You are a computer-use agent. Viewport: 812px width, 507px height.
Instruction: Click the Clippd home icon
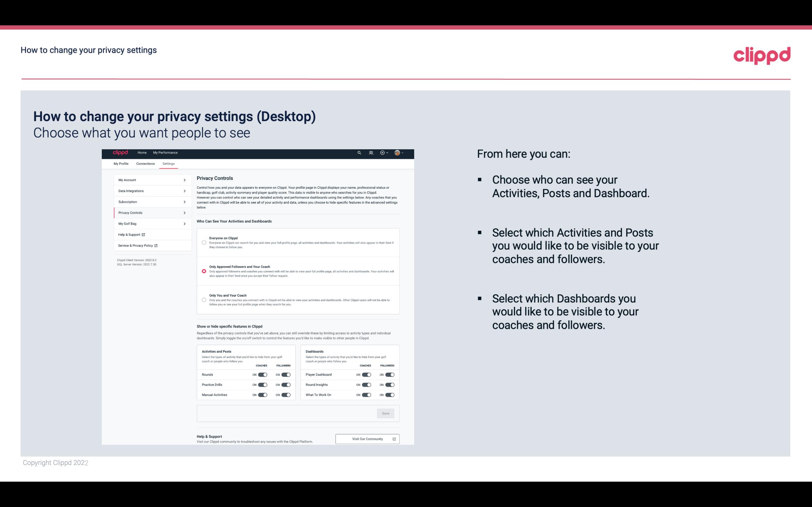[x=121, y=153]
